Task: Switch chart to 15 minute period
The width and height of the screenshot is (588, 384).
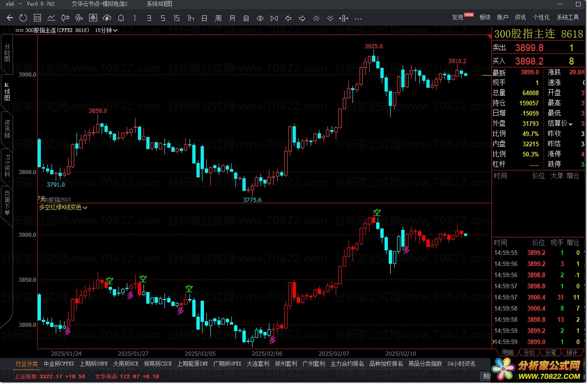Action: click(176, 18)
